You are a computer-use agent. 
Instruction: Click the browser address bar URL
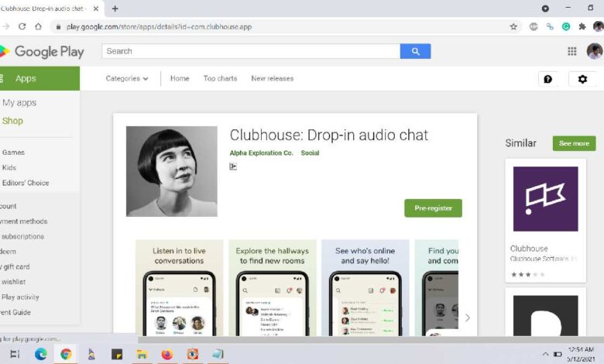pos(159,26)
